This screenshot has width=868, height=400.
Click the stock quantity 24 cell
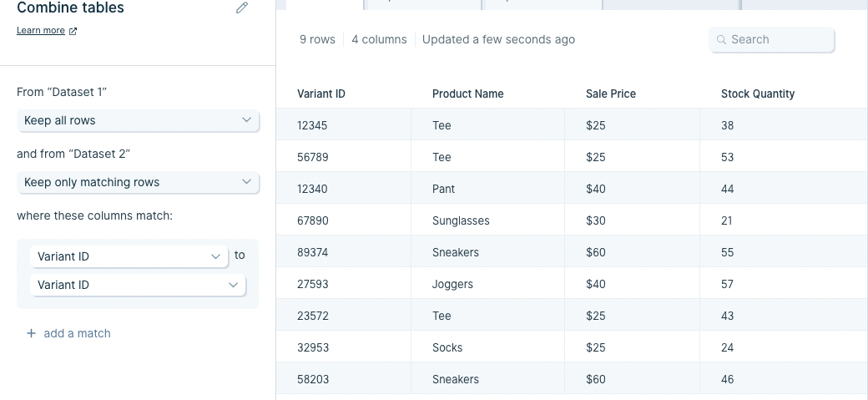click(784, 347)
